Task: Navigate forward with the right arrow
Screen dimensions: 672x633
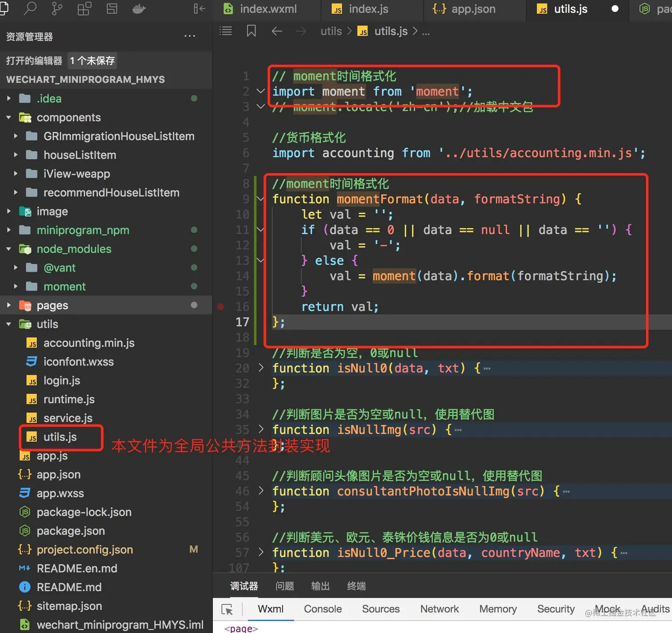Action: tap(301, 31)
